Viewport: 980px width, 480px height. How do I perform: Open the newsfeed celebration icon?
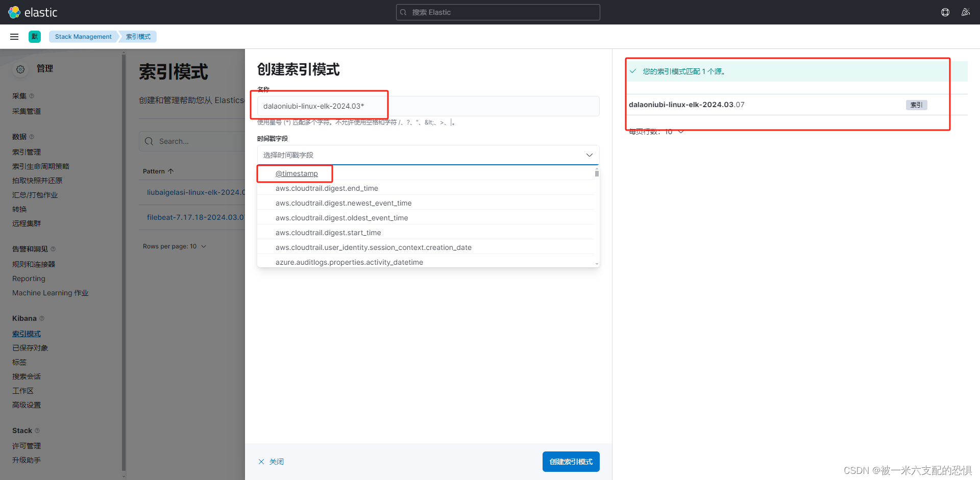[966, 12]
